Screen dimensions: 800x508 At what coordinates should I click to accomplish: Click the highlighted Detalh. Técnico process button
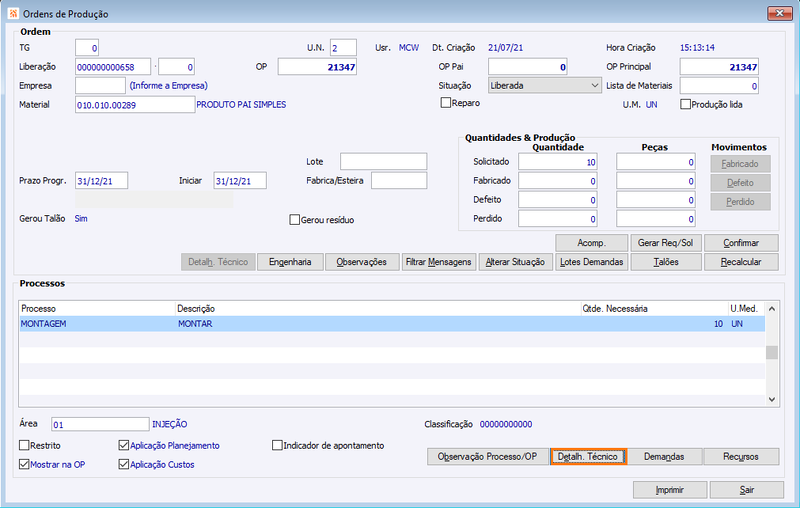coord(588,456)
